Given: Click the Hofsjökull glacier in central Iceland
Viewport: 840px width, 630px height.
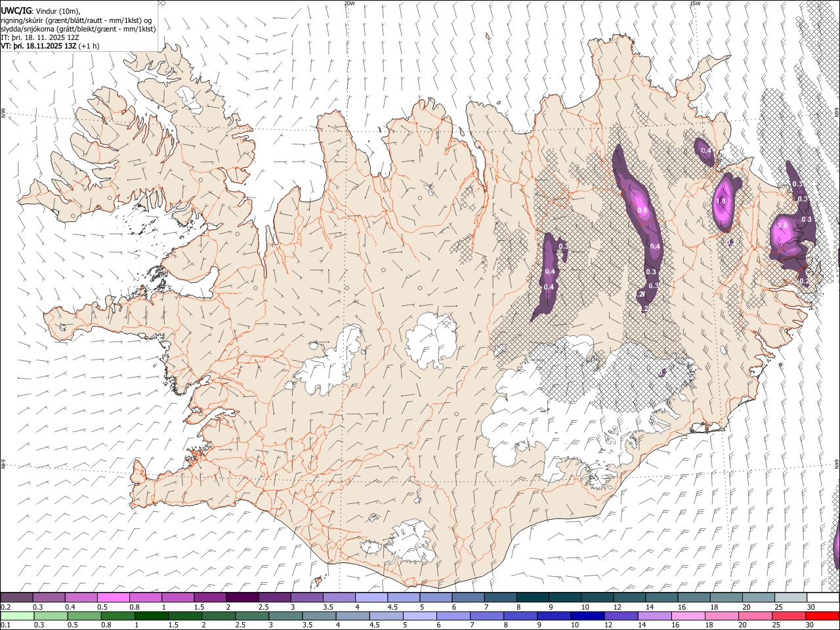Looking at the screenshot, I should pos(431,341).
